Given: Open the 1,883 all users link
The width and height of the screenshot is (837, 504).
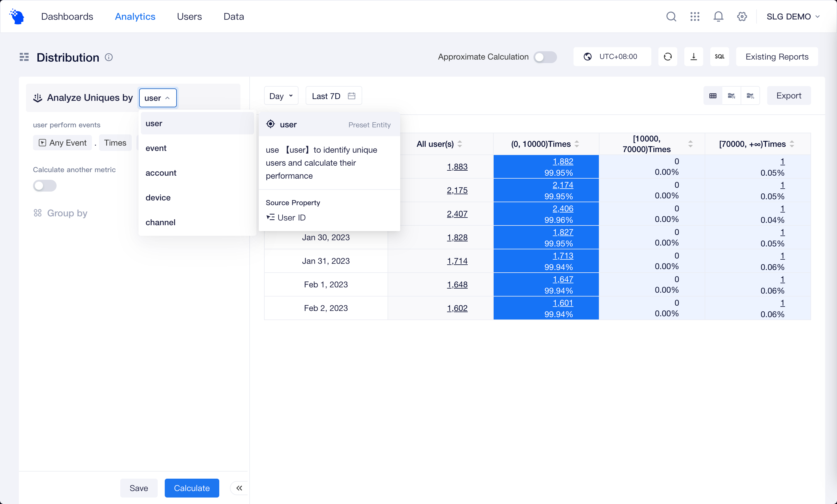Looking at the screenshot, I should 457,167.
